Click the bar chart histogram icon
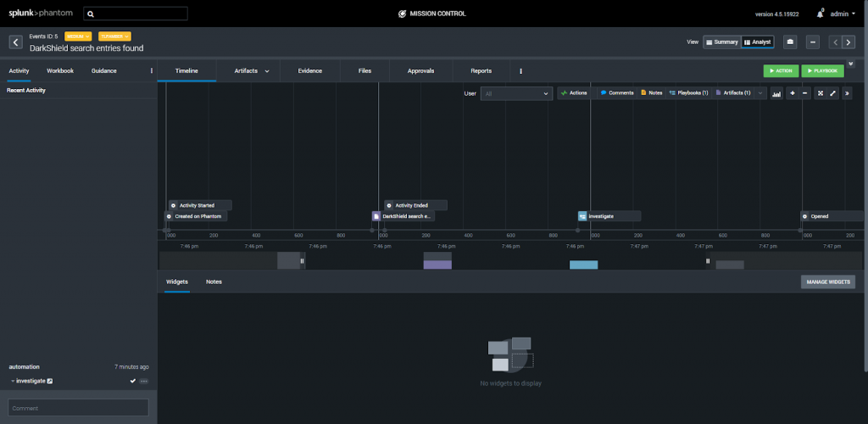 click(x=776, y=93)
